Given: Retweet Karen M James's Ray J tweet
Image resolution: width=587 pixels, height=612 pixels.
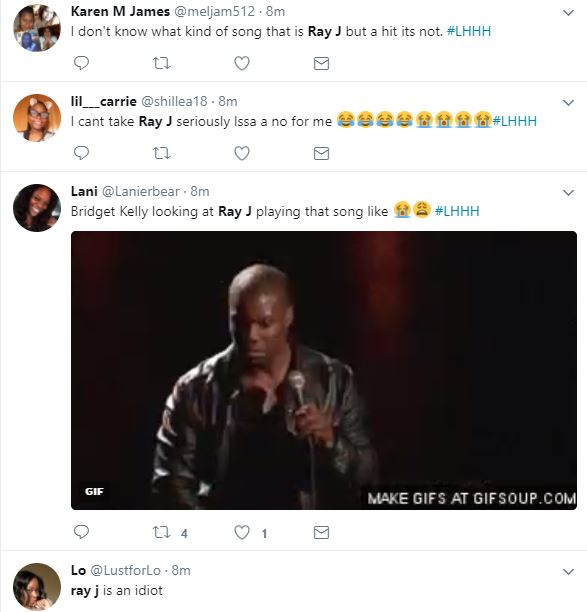Looking at the screenshot, I should pos(161,63).
